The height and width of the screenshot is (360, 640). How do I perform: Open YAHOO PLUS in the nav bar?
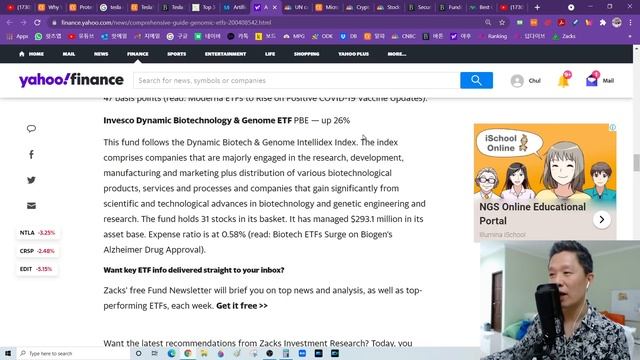(353, 54)
